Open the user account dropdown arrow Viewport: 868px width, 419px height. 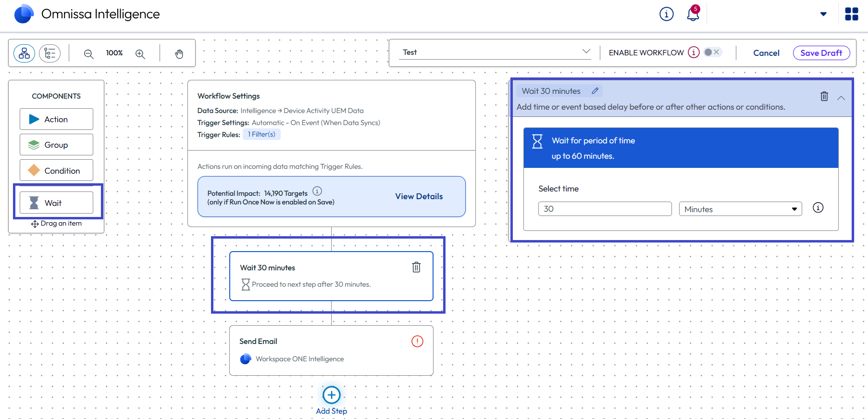(823, 14)
